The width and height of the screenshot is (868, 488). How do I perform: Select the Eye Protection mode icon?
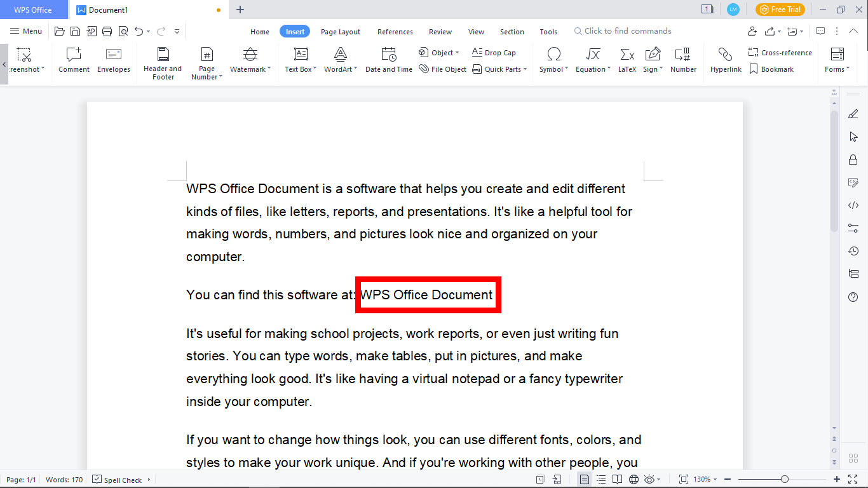[x=649, y=479]
